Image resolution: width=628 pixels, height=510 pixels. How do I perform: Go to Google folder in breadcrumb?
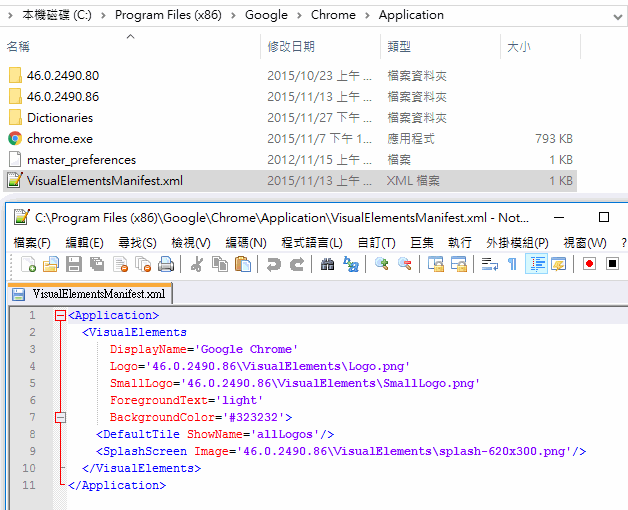tap(266, 15)
